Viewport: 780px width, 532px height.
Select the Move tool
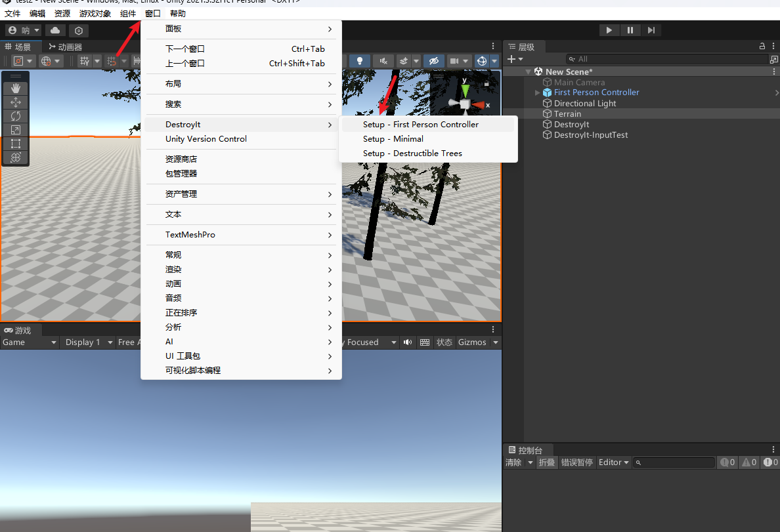[x=16, y=102]
